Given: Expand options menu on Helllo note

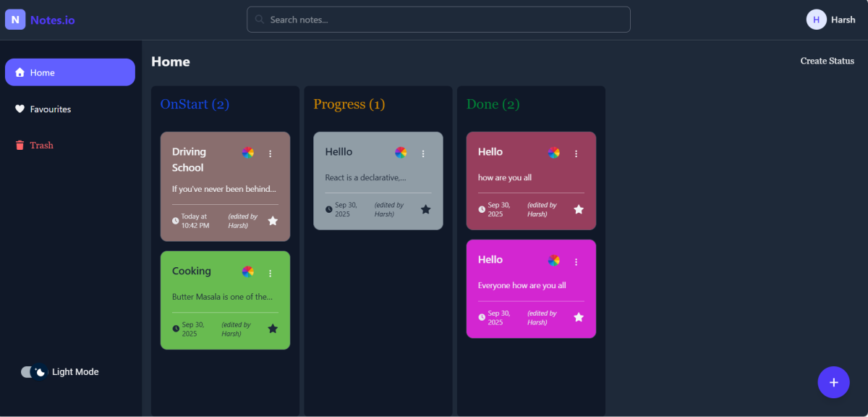Looking at the screenshot, I should point(423,153).
